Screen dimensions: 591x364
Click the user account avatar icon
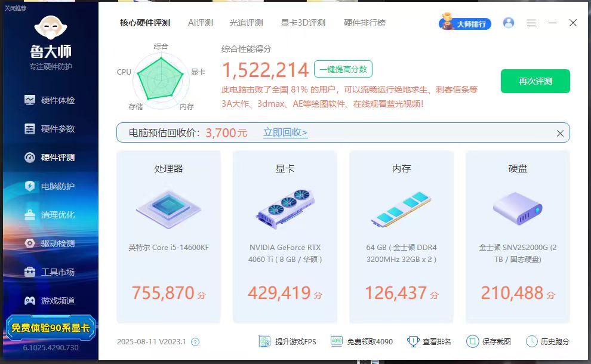[509, 23]
